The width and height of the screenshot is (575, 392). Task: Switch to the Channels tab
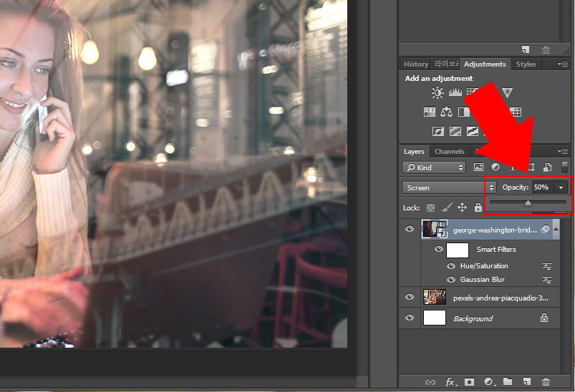449,152
